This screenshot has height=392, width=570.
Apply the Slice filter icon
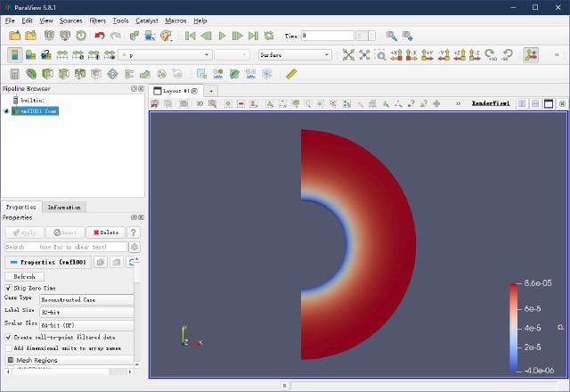pos(63,74)
